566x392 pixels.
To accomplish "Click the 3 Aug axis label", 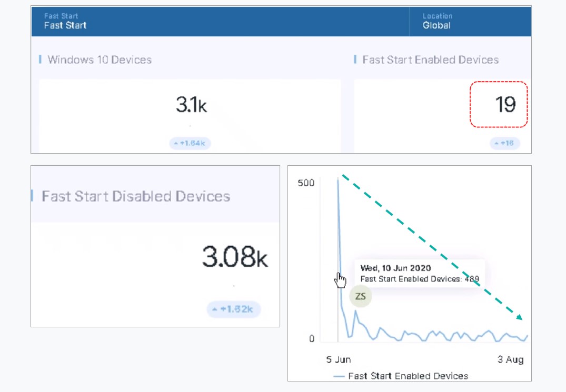I will (510, 359).
